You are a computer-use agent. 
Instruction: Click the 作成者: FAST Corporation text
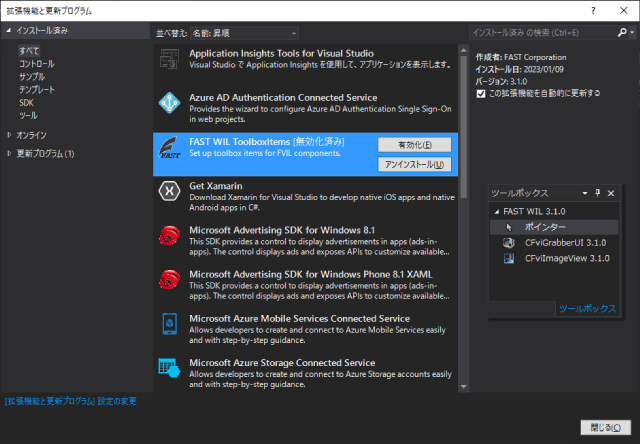[521, 58]
